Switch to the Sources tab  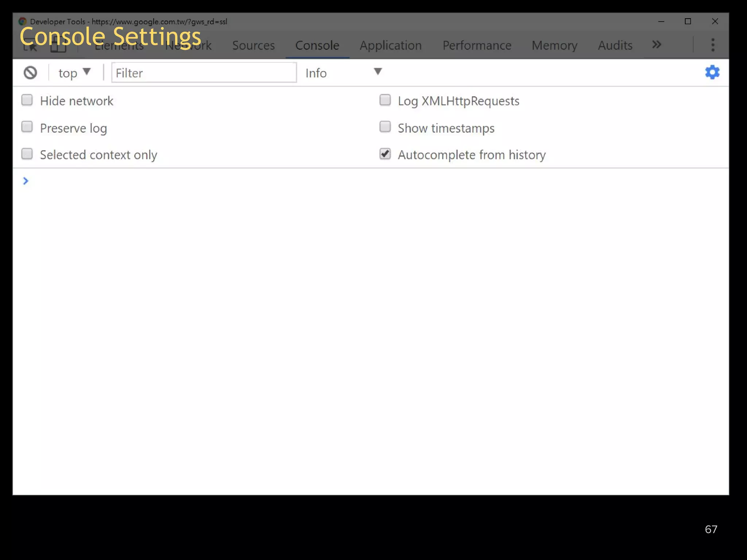pyautogui.click(x=253, y=45)
